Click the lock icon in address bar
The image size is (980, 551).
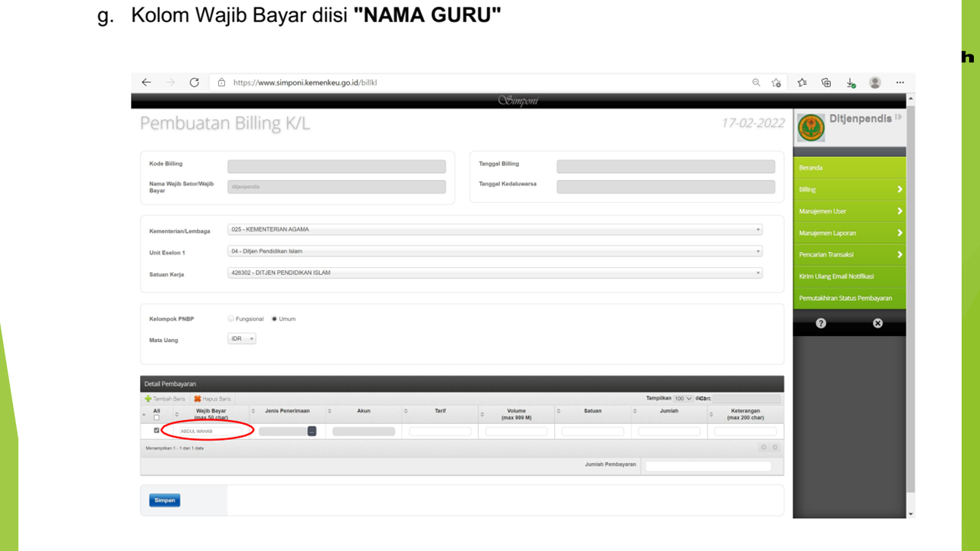(221, 83)
